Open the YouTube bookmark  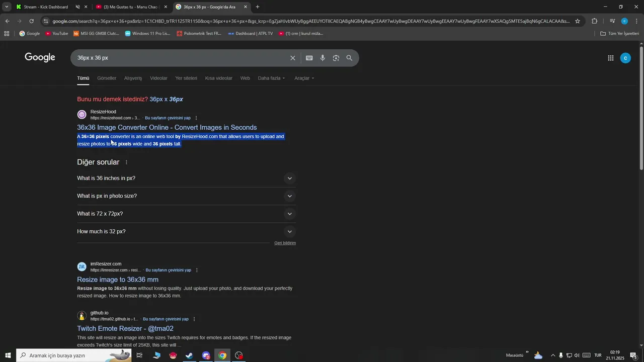[x=56, y=34]
